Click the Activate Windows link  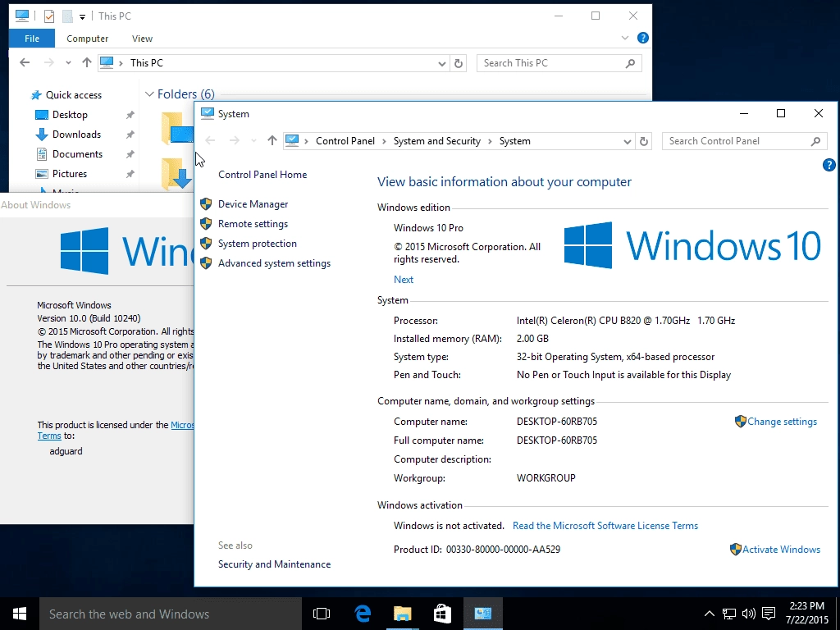pos(781,550)
